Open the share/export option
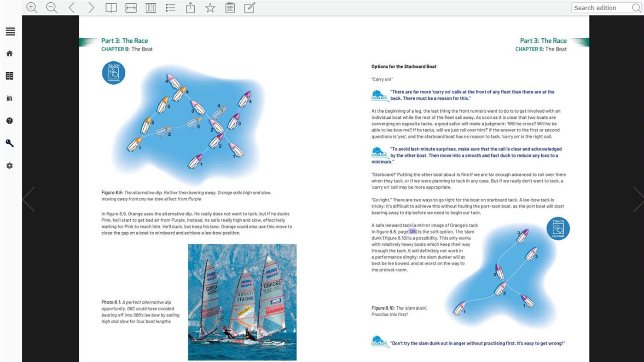 coord(190,7)
